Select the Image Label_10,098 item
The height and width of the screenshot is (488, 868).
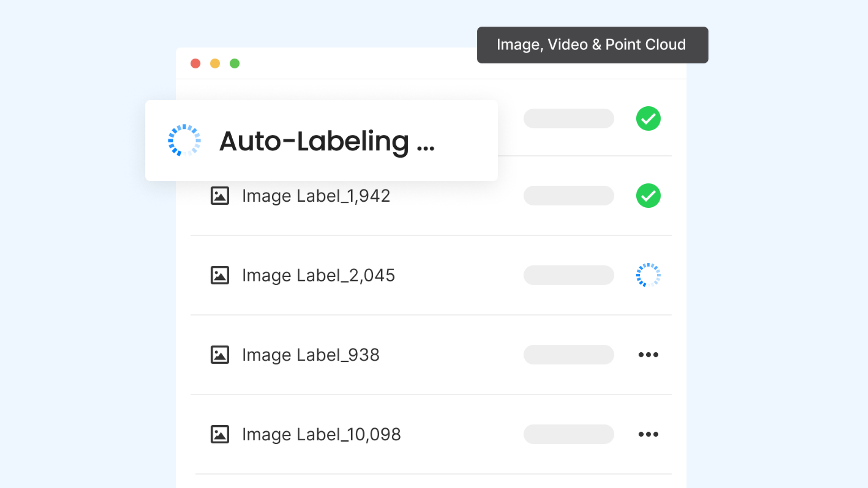(x=321, y=434)
